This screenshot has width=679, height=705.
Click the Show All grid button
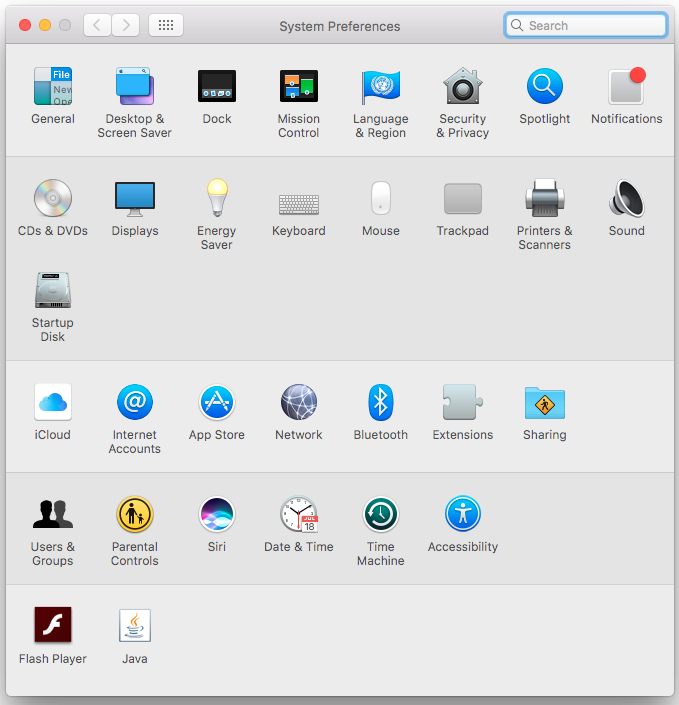tap(166, 25)
